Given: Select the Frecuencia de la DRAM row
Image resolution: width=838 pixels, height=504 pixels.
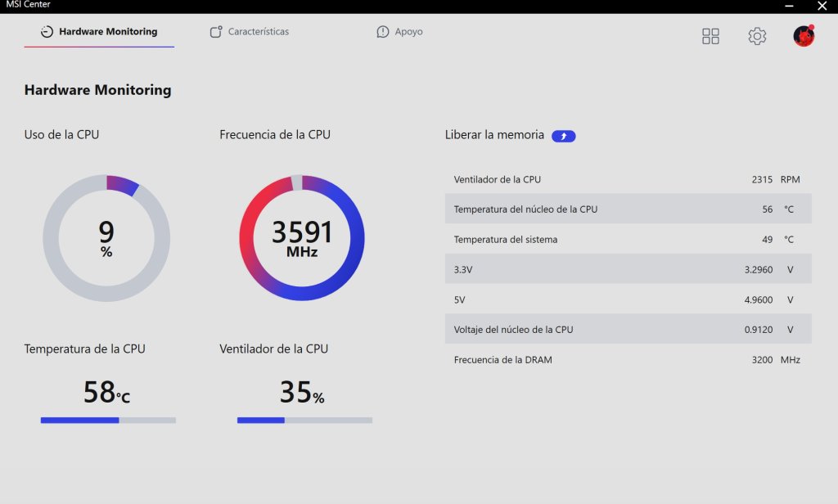Looking at the screenshot, I should 628,360.
